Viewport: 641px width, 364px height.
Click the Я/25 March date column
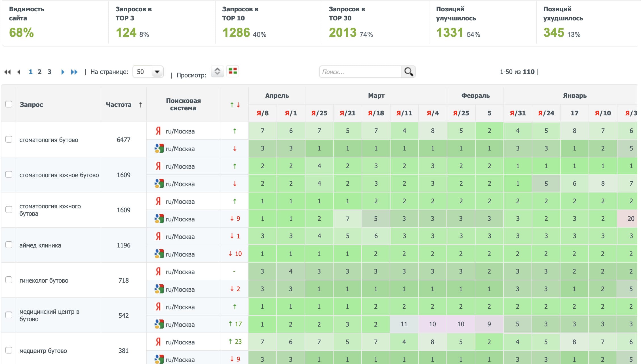point(319,113)
